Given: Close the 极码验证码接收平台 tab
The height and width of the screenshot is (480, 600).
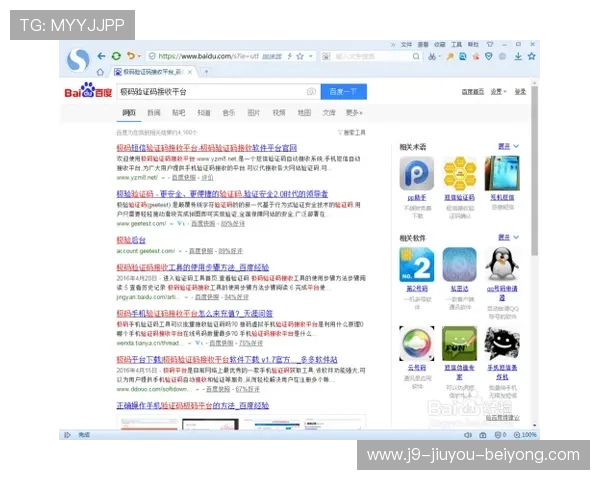Looking at the screenshot, I should (x=190, y=72).
